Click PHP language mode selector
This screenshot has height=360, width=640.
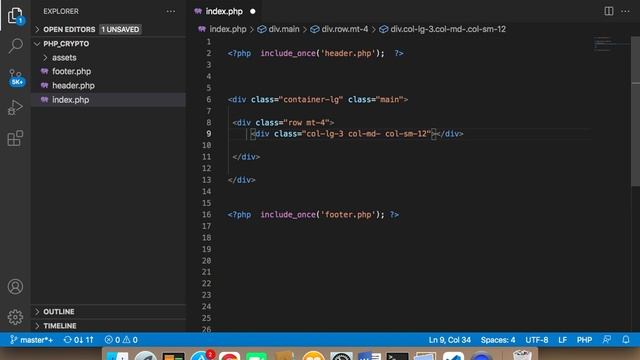(584, 340)
